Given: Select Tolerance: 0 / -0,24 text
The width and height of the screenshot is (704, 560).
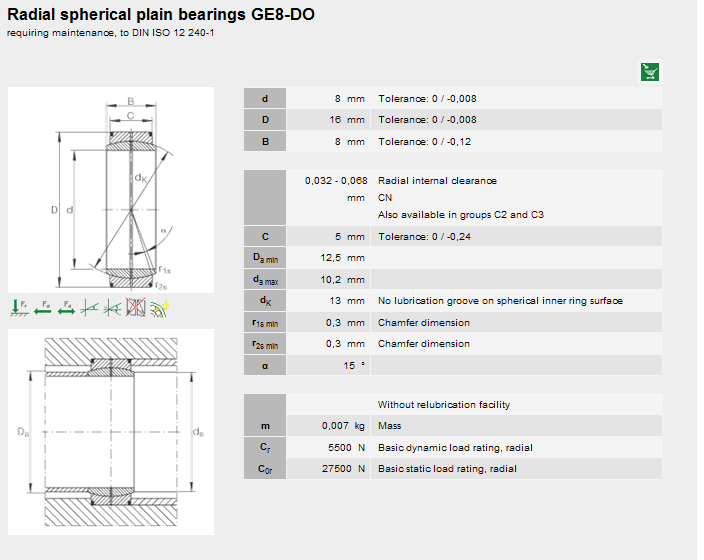Looking at the screenshot, I should (x=425, y=237).
